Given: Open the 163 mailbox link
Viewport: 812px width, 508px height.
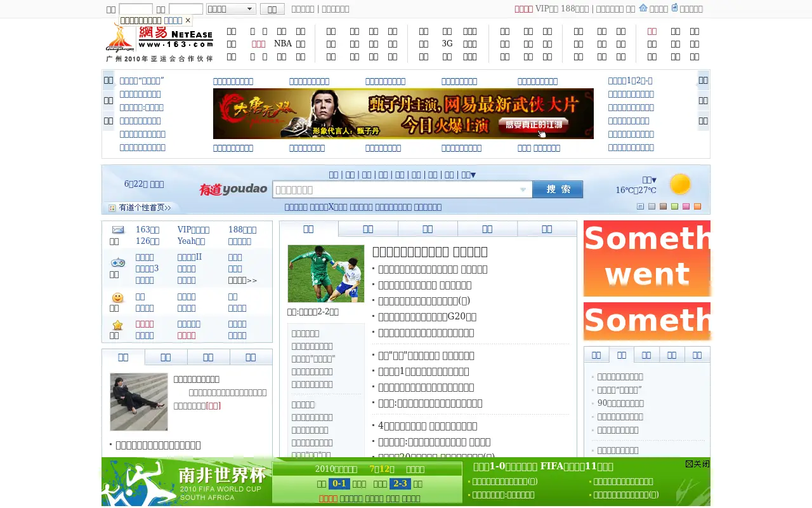Looking at the screenshot, I should tap(148, 230).
